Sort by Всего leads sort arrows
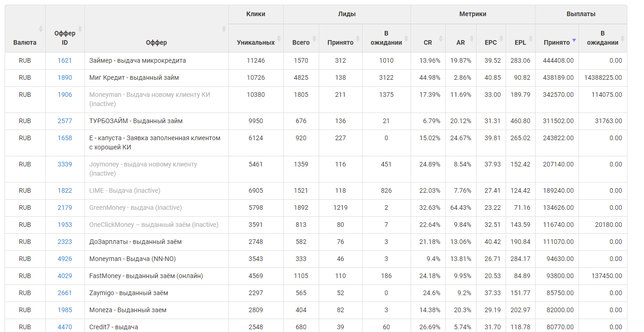This screenshot has height=332, width=644. [315, 38]
